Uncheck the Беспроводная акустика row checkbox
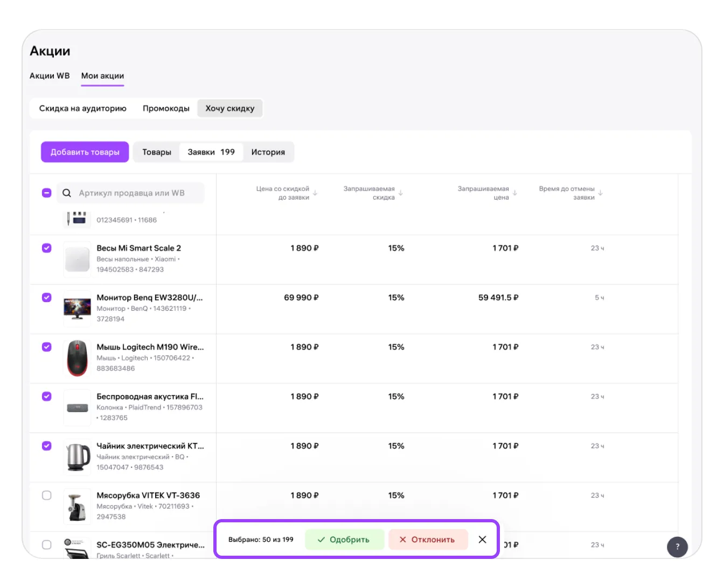 click(47, 397)
